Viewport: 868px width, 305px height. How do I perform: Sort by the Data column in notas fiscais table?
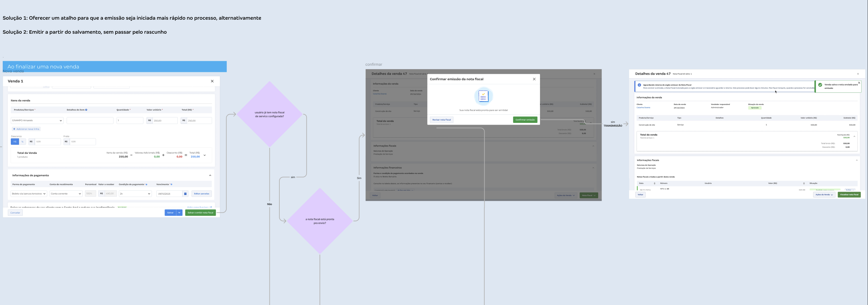click(655, 183)
